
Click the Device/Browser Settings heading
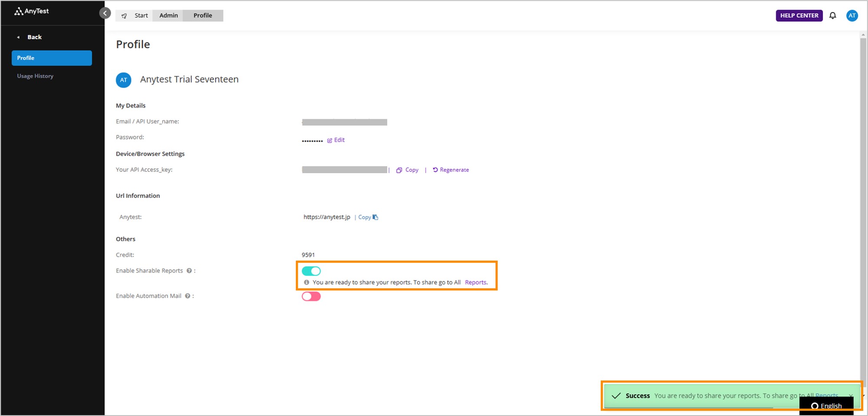pos(150,154)
